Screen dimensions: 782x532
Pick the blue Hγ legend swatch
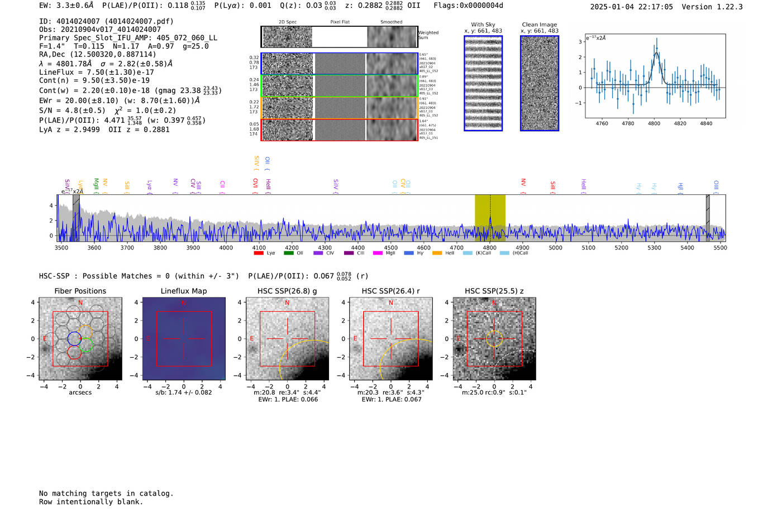(x=409, y=253)
